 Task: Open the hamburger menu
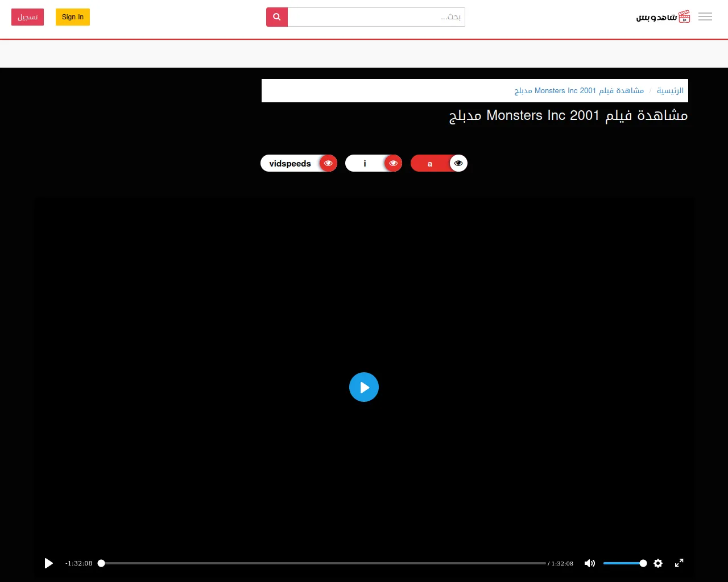tap(705, 17)
